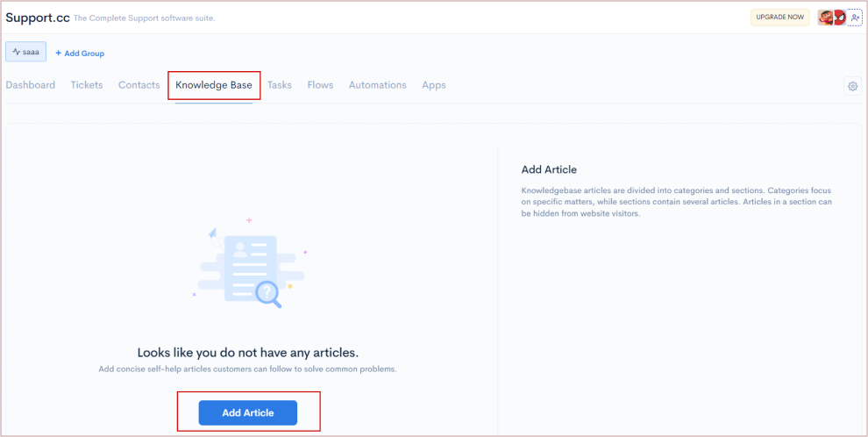Open the Automations tab
The width and height of the screenshot is (868, 437).
[x=377, y=85]
